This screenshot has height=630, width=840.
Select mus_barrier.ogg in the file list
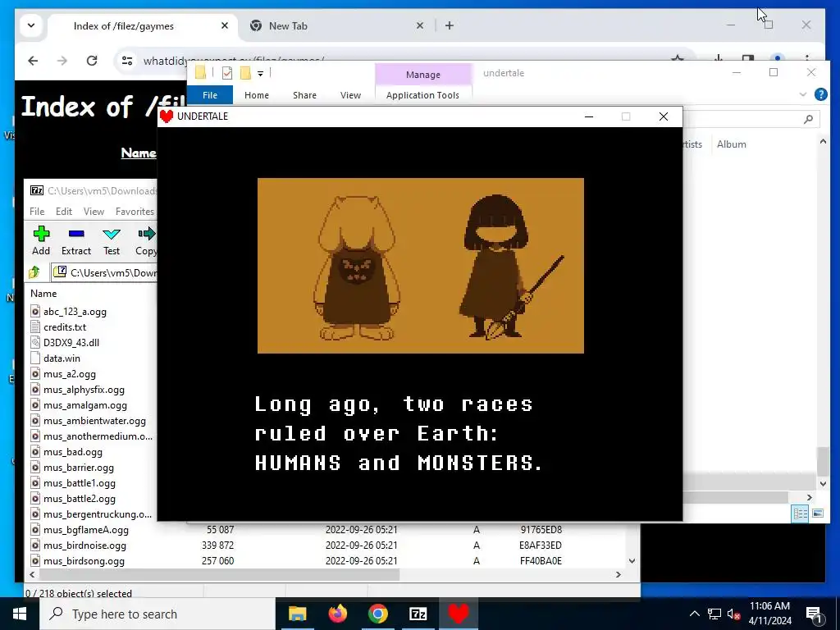79,468
